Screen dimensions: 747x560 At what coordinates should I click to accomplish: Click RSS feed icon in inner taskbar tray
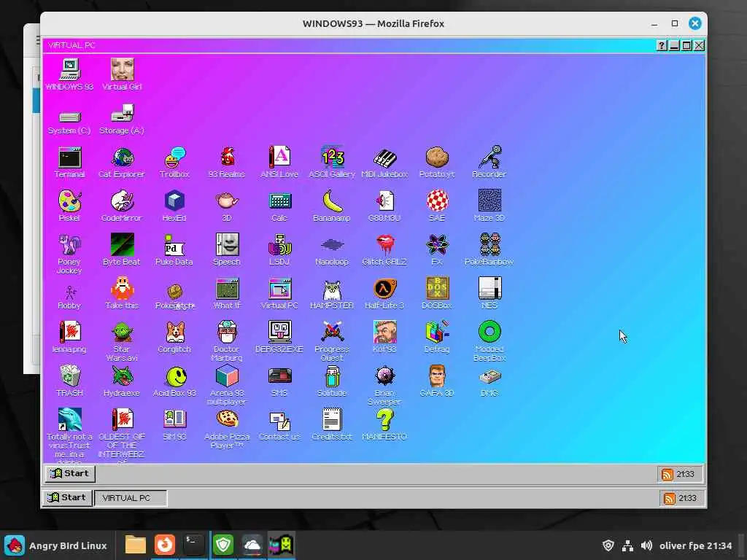[667, 474]
